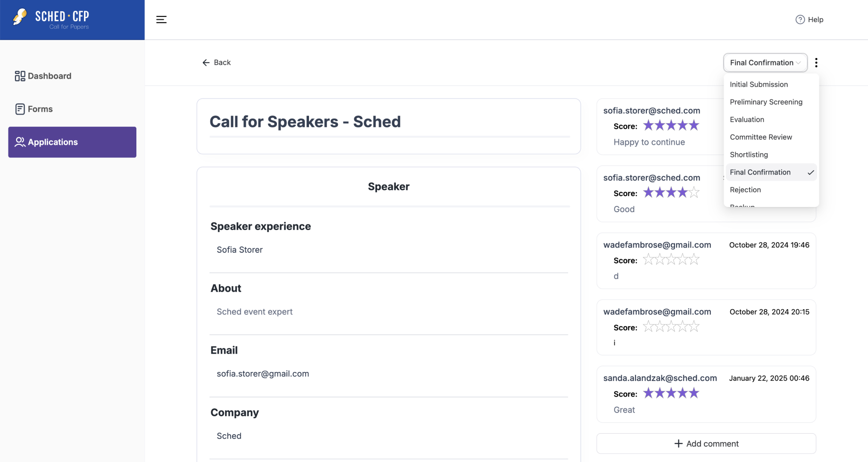Set fifth star on Happy to continue review

click(x=693, y=125)
